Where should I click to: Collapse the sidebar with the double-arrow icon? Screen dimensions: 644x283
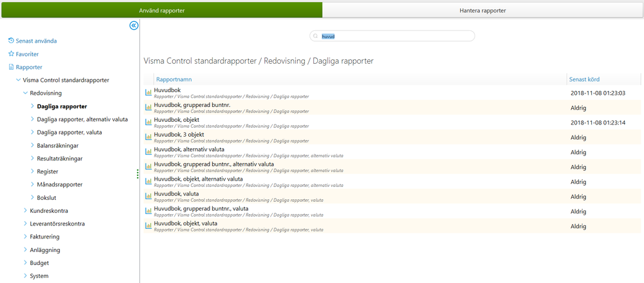134,26
